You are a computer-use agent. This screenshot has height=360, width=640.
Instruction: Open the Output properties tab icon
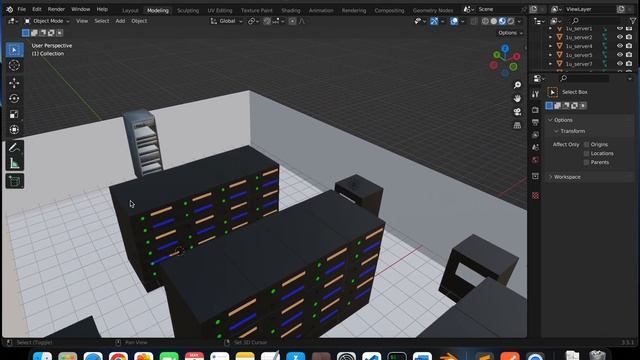click(536, 122)
